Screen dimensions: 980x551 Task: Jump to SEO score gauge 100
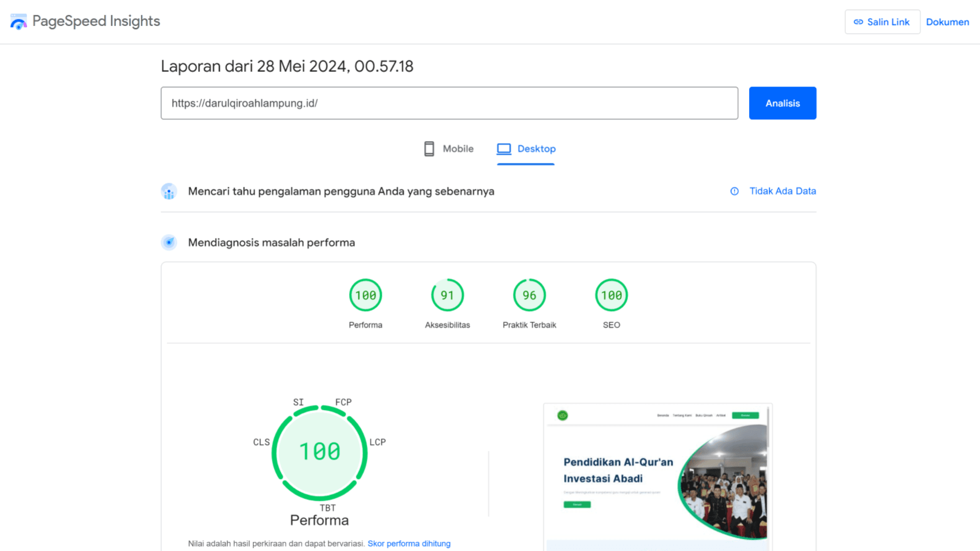(611, 295)
